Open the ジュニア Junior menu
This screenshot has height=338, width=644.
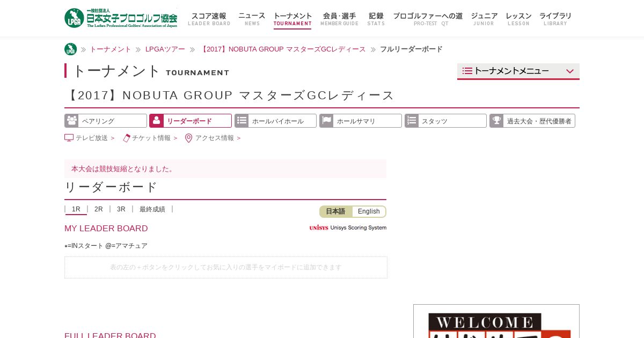[x=484, y=19]
